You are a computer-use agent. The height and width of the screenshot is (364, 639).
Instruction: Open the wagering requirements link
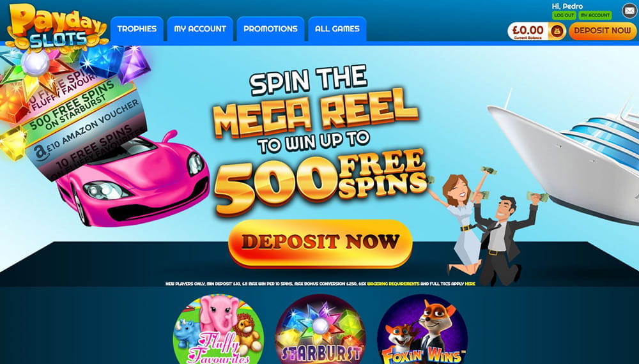pos(393,284)
